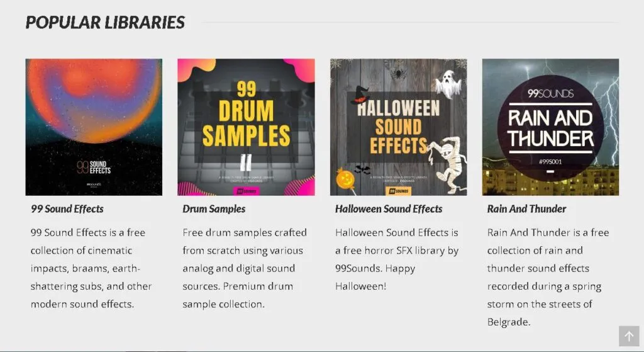644x352 pixels.
Task: Click the pumpkin lollipop icon on Halloween cover
Action: coord(343,180)
